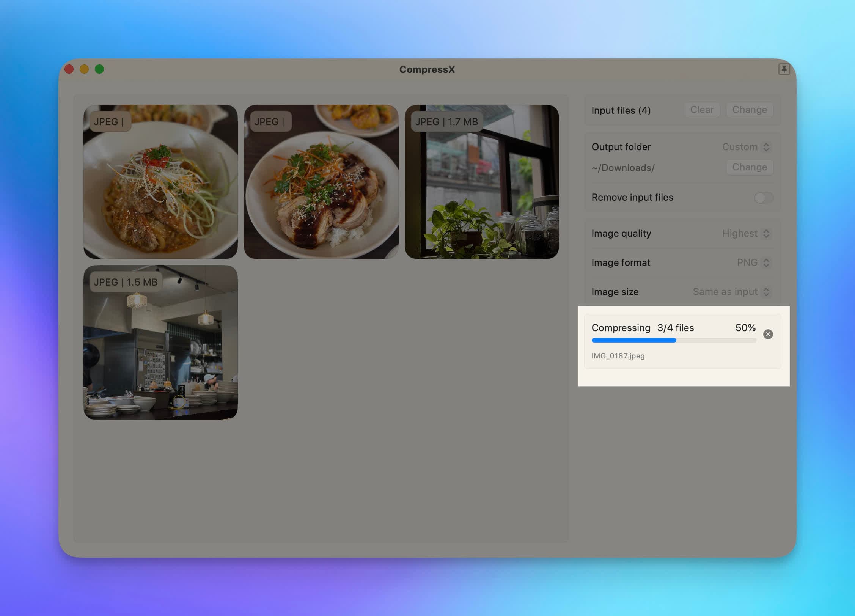This screenshot has width=855, height=616.
Task: Click the ~/Downloads/ path text
Action: [x=623, y=168]
